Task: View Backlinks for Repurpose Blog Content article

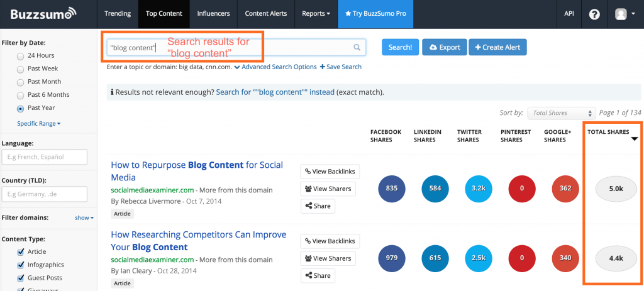Action: pyautogui.click(x=330, y=172)
